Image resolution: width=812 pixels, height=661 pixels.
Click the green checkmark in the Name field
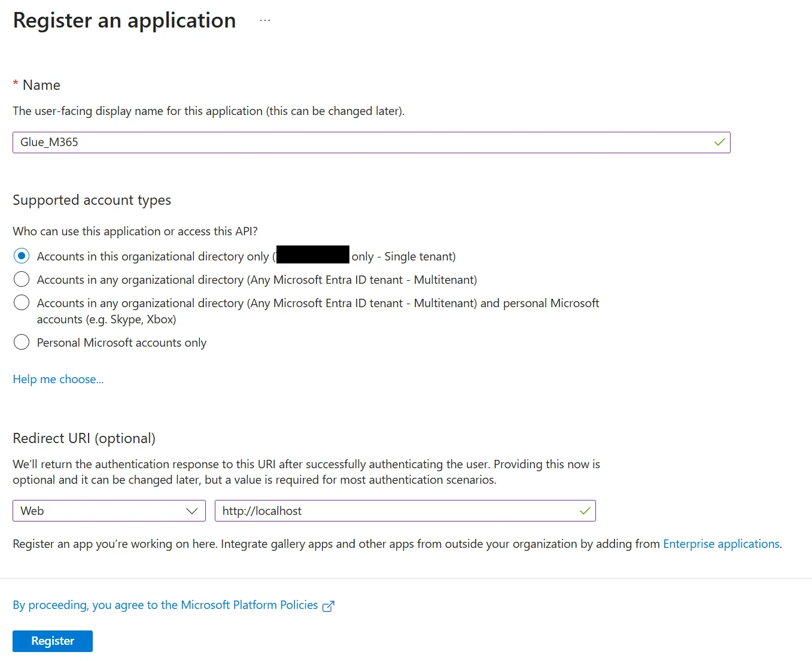pyautogui.click(x=719, y=142)
